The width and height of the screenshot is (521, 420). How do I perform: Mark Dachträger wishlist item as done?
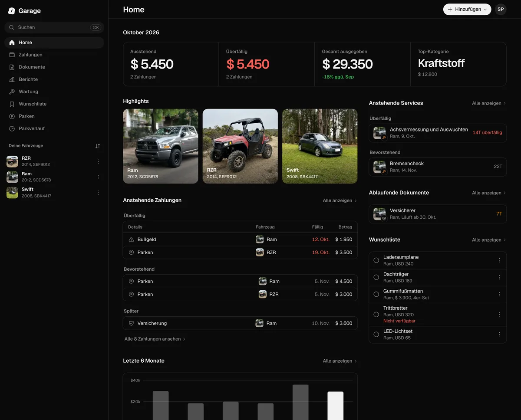[376, 277]
